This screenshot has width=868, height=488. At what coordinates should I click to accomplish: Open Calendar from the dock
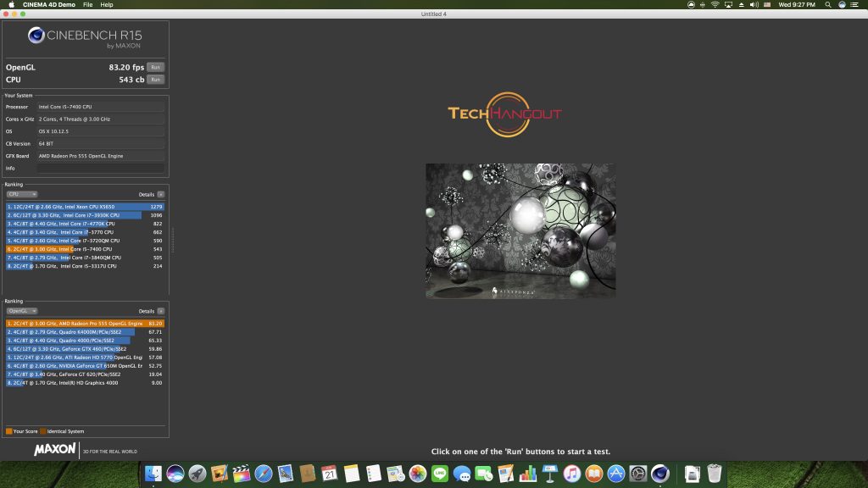coord(330,474)
